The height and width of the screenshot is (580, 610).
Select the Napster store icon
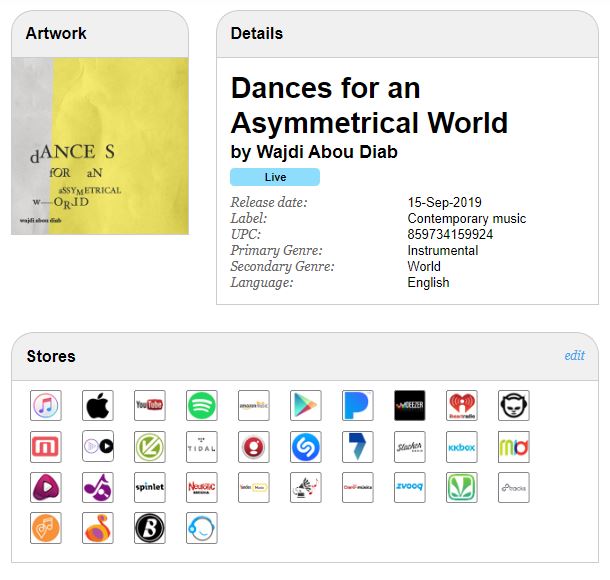click(x=514, y=405)
